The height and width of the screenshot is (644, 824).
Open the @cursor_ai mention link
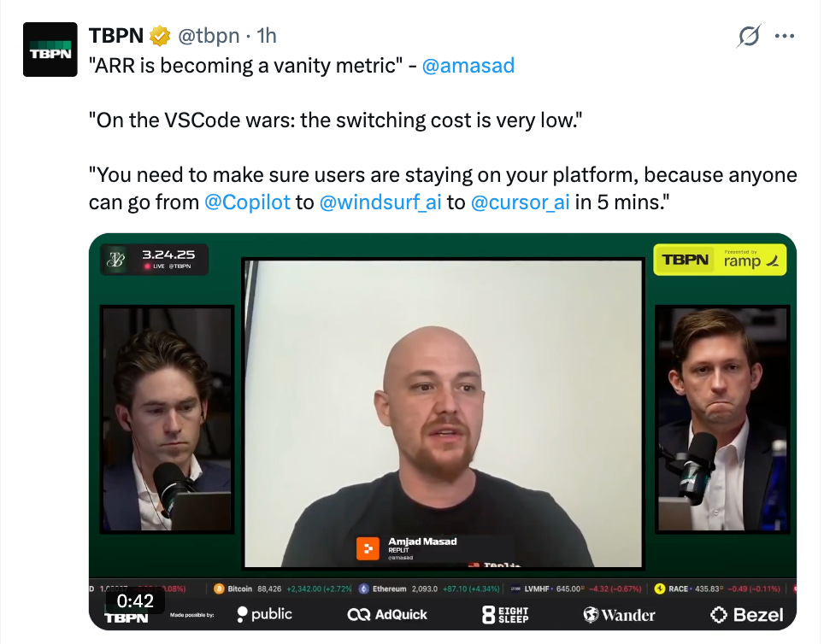(x=521, y=202)
